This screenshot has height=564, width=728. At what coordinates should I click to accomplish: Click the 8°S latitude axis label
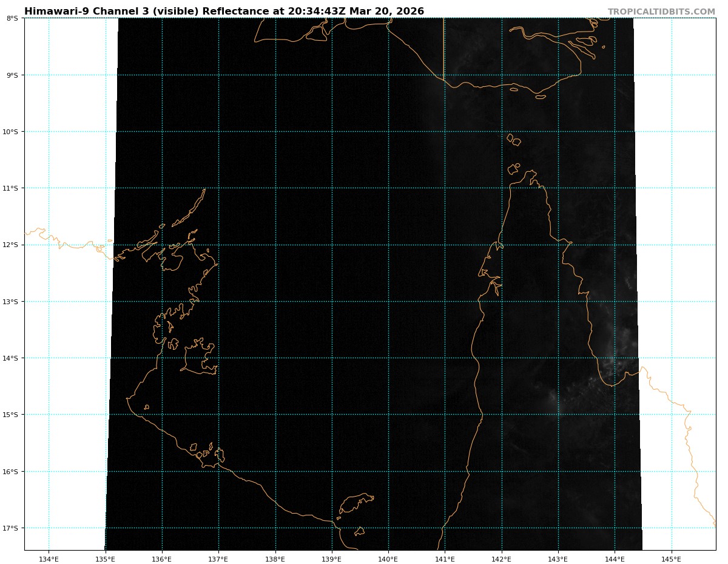pyautogui.click(x=12, y=18)
